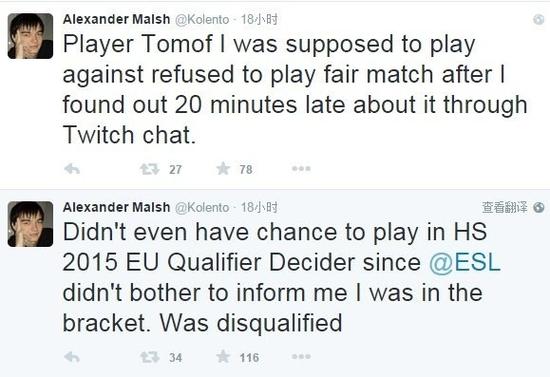Image resolution: width=550 pixels, height=377 pixels.
Task: Retweet the Player Tomof tweet
Action: click(x=150, y=169)
